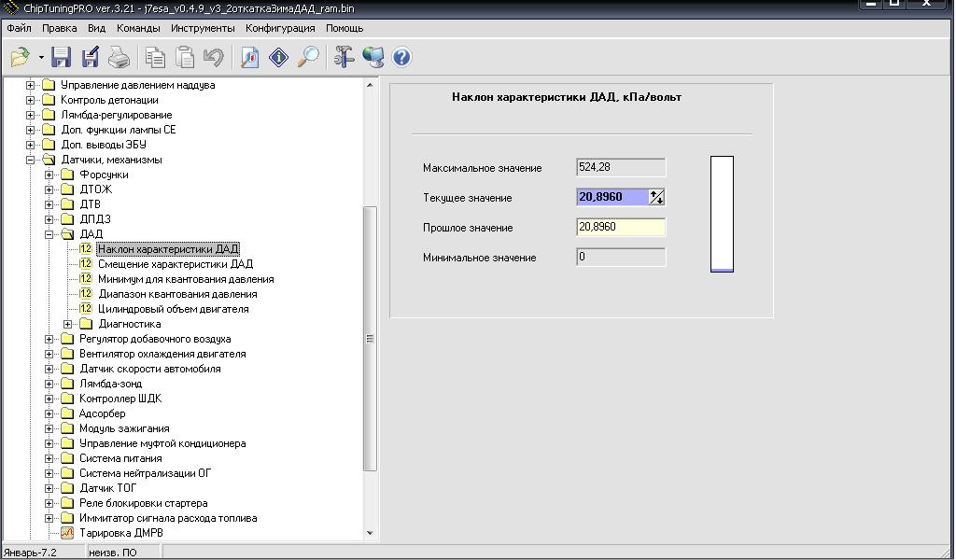Select the Контроллер ШДК folder
Screen dimensions: 956x560
pos(120,399)
